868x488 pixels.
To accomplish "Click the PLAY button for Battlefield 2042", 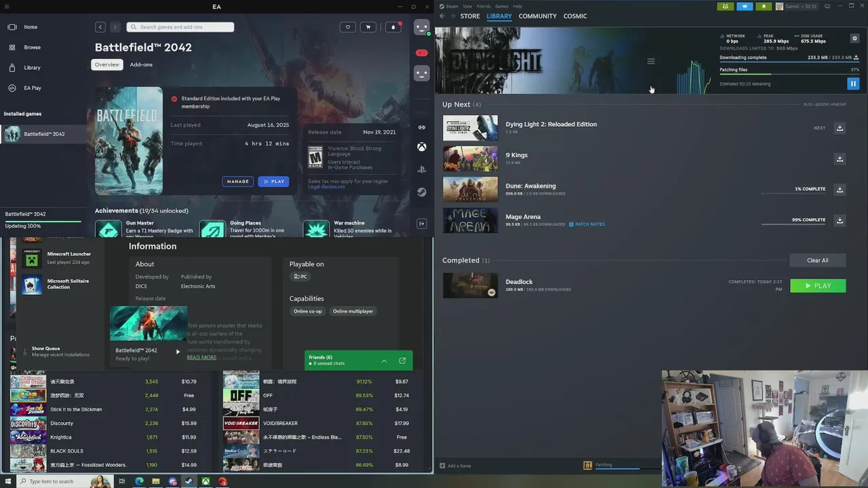I will point(274,182).
